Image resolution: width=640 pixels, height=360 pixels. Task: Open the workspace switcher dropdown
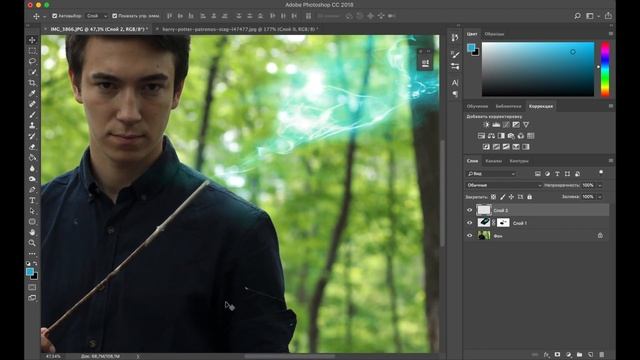pos(592,16)
